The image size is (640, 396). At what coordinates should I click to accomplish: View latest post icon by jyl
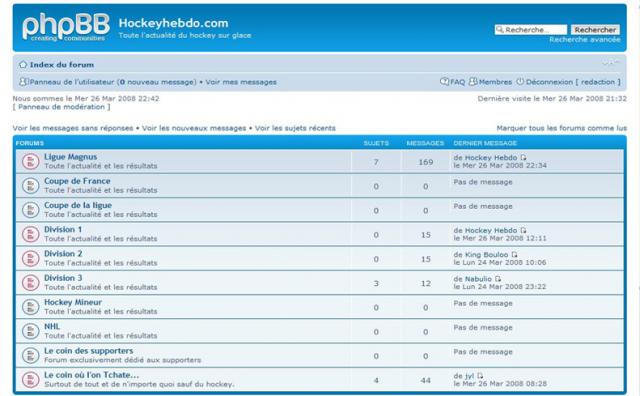(x=480, y=376)
